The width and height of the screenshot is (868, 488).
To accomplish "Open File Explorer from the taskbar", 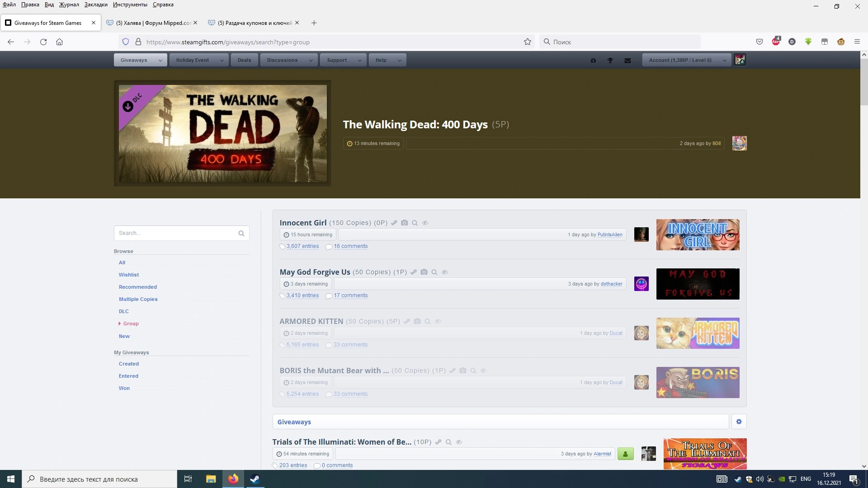I will (211, 479).
